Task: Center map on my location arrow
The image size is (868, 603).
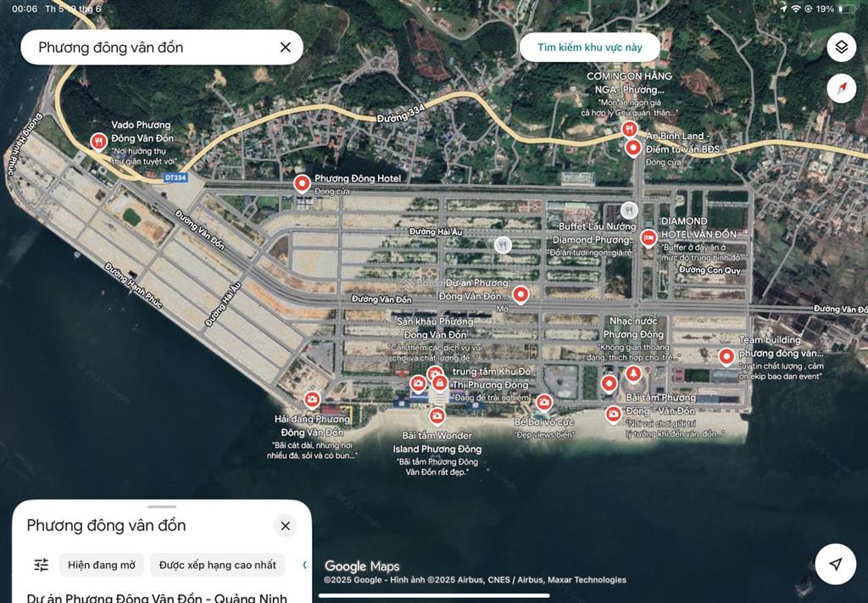Action: point(835,564)
